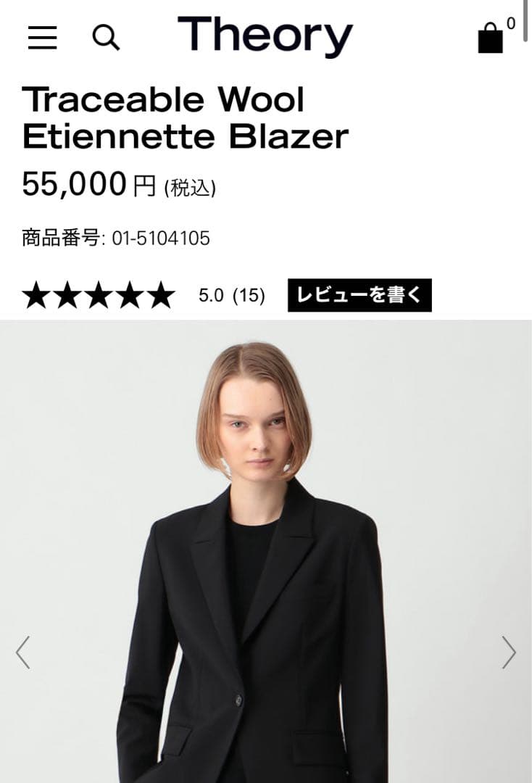The width and height of the screenshot is (532, 783).
Task: Click the 55,000 円 price
Action: point(89,183)
